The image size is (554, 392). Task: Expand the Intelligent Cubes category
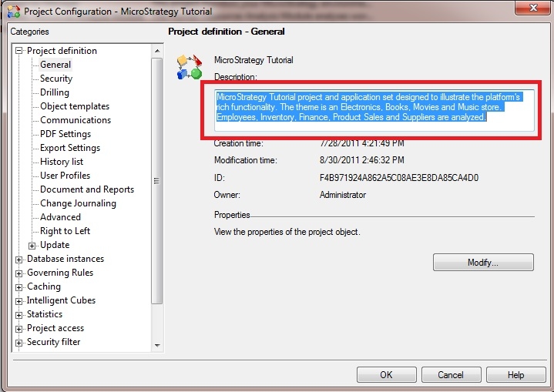coord(19,301)
